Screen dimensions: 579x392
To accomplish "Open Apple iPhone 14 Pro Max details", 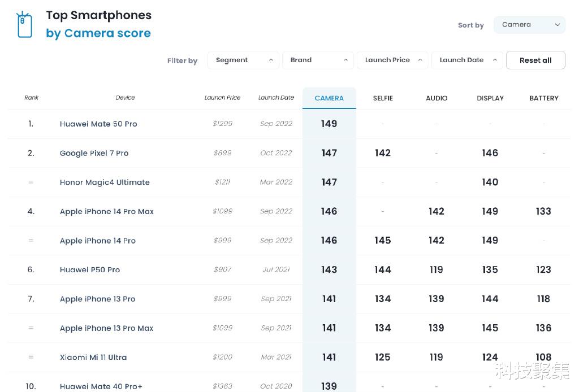I will point(107,212).
